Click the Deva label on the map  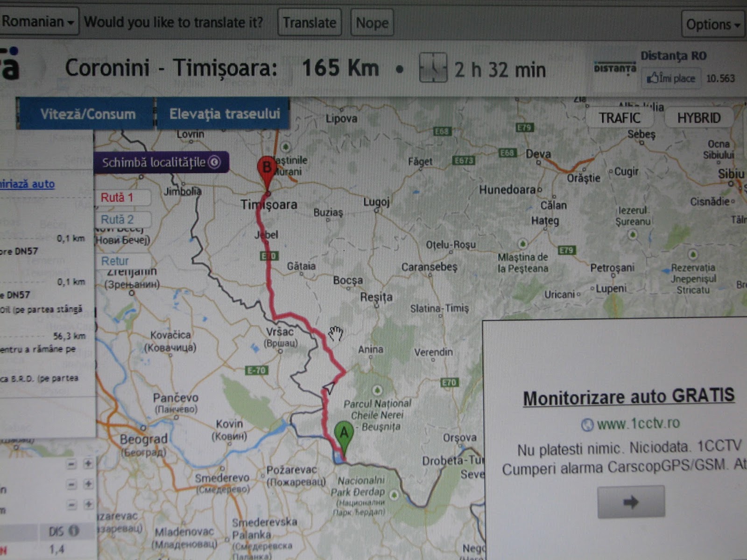coord(538,154)
